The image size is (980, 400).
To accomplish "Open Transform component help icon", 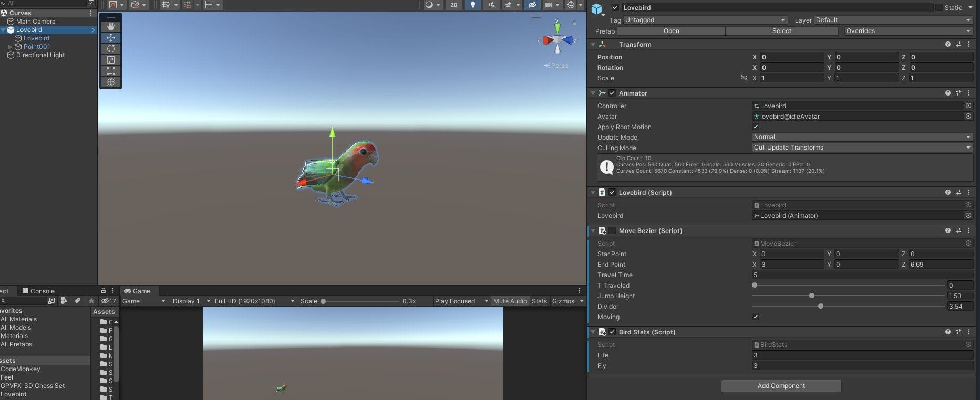I will (x=947, y=45).
